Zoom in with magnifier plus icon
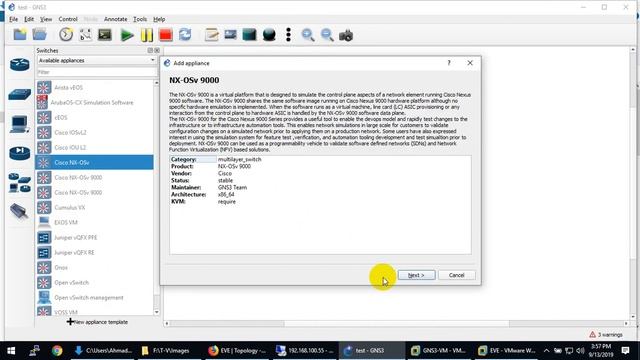Screen dimensions: 640x360 tap(308, 35)
